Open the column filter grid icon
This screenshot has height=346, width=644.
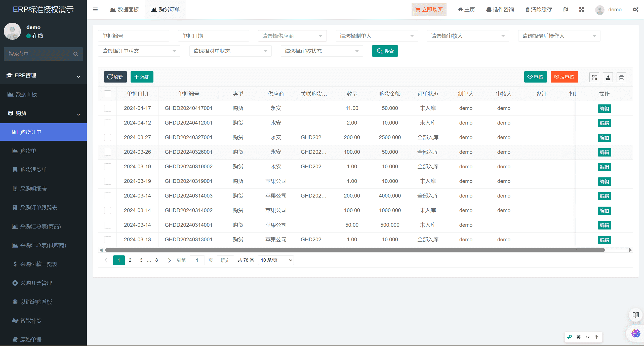pos(594,78)
